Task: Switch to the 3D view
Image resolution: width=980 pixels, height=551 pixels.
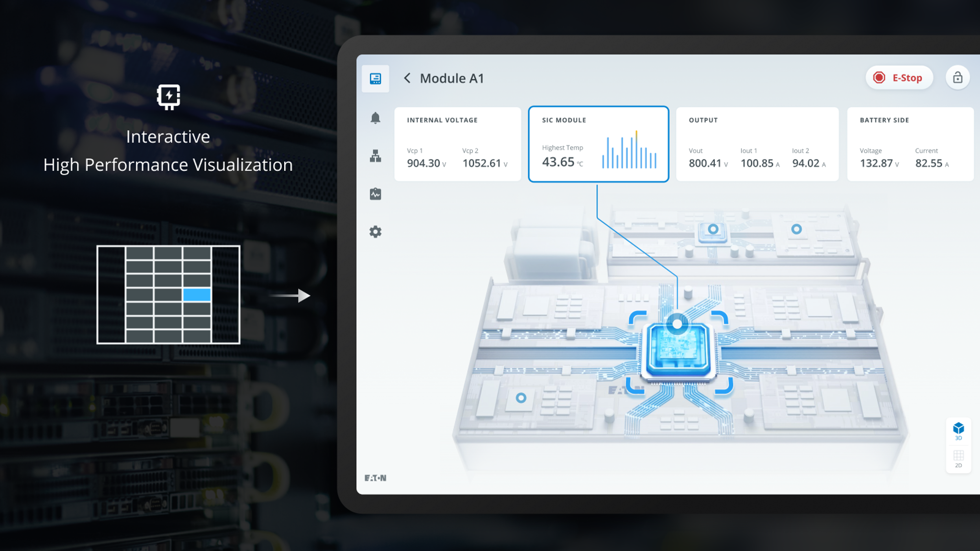Action: point(958,431)
